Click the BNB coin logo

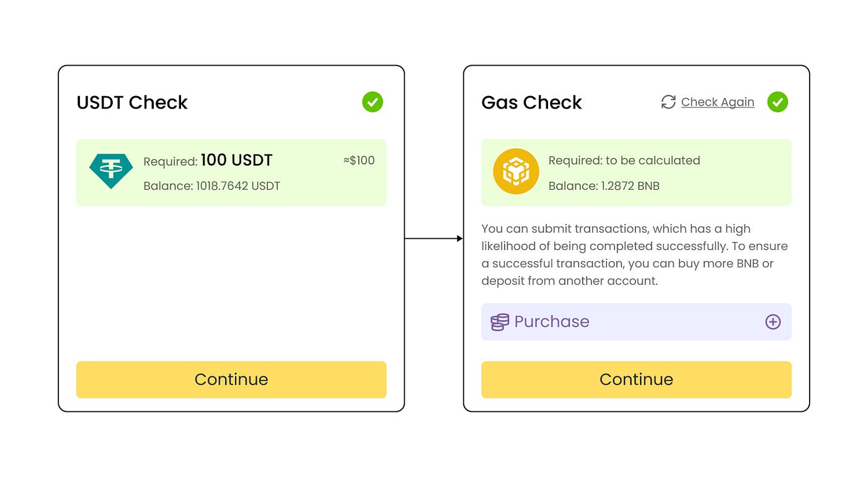(516, 172)
